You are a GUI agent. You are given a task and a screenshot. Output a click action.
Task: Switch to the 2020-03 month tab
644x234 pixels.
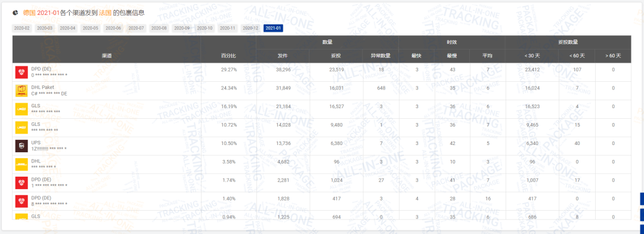(x=44, y=28)
